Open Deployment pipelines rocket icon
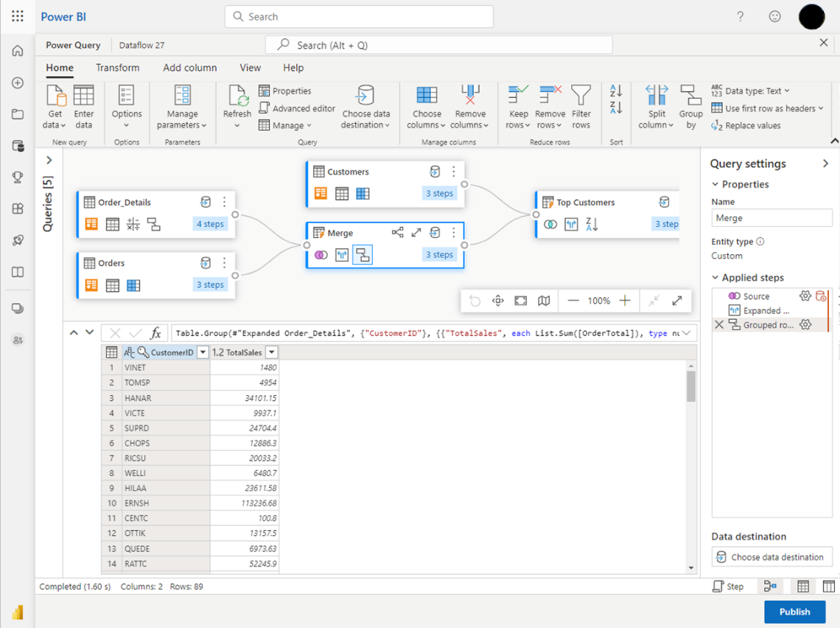 (18, 240)
